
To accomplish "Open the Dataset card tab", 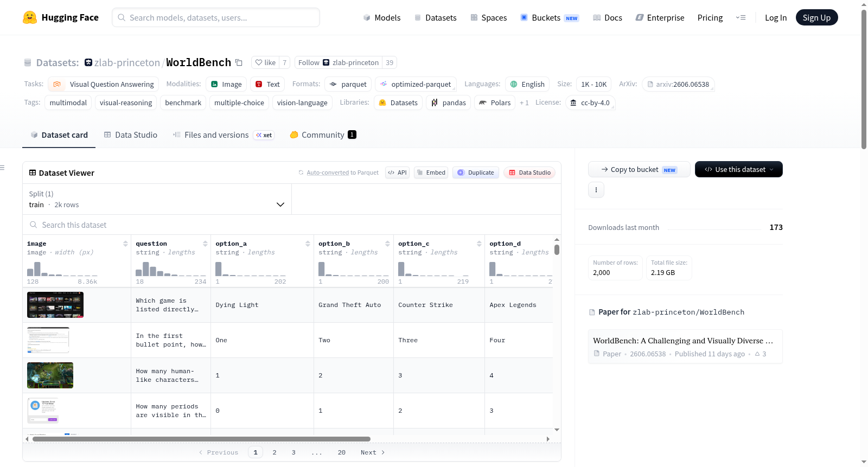I will pyautogui.click(x=59, y=135).
